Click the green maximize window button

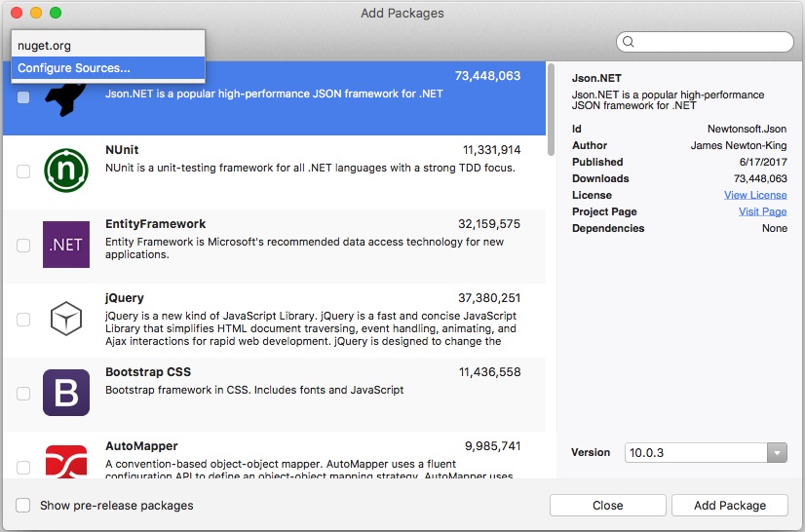[x=56, y=13]
